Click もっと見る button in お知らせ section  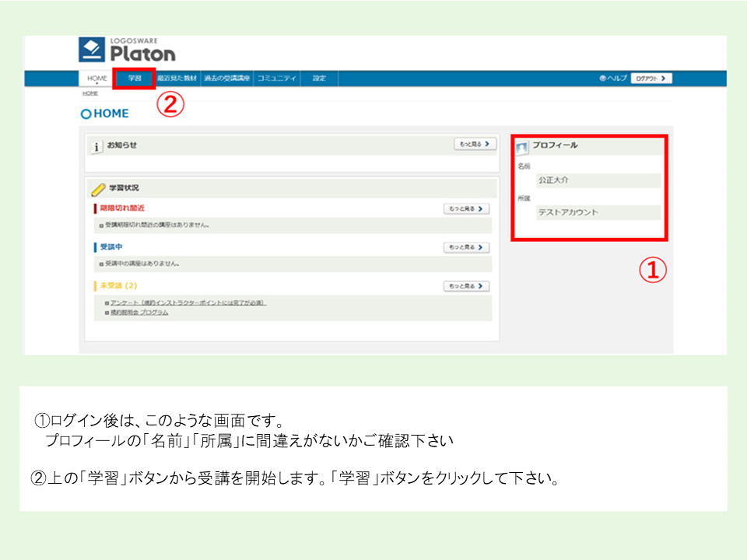pyautogui.click(x=475, y=144)
